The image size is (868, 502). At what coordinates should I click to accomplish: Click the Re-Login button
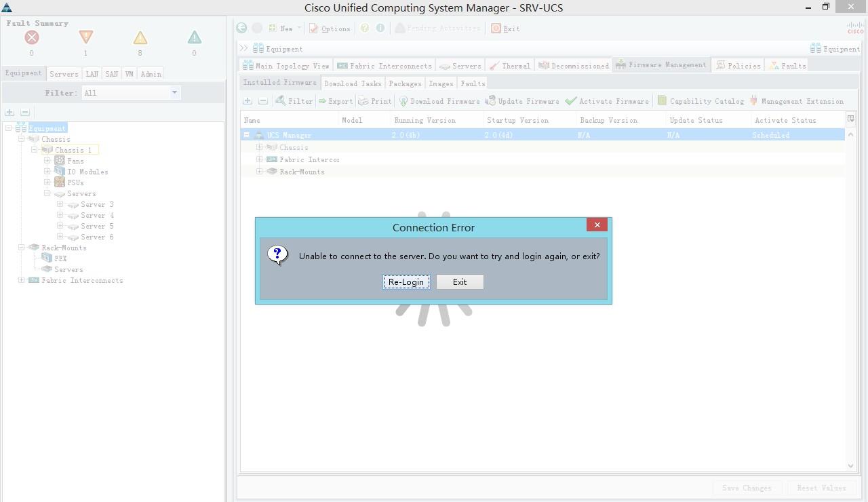406,282
